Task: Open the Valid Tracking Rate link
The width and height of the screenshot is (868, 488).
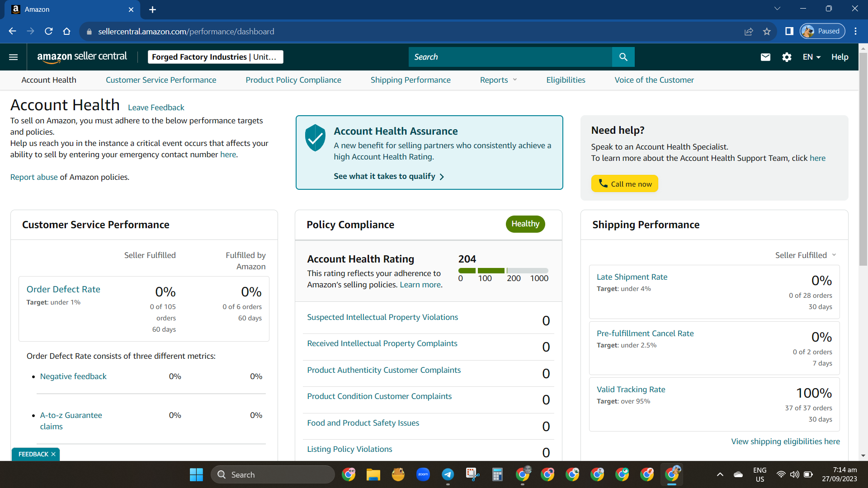Action: pyautogui.click(x=631, y=389)
